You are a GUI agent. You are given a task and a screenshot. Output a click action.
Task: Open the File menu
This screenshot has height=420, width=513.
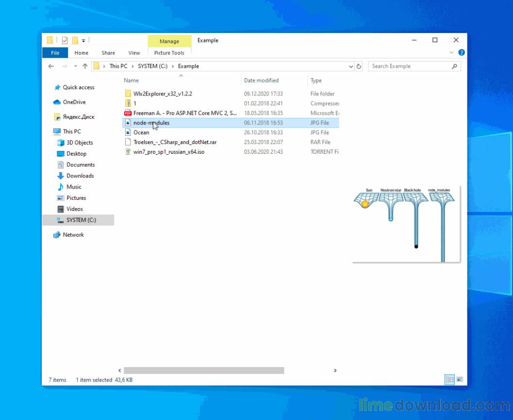(55, 53)
